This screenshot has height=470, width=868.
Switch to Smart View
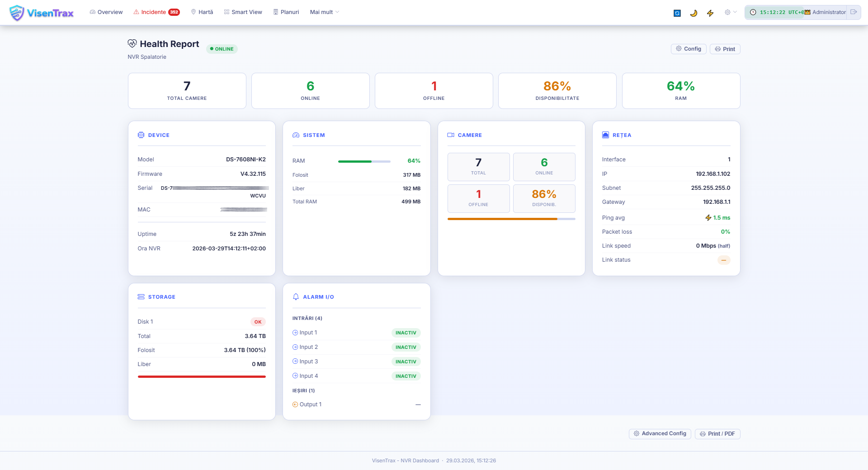point(243,12)
